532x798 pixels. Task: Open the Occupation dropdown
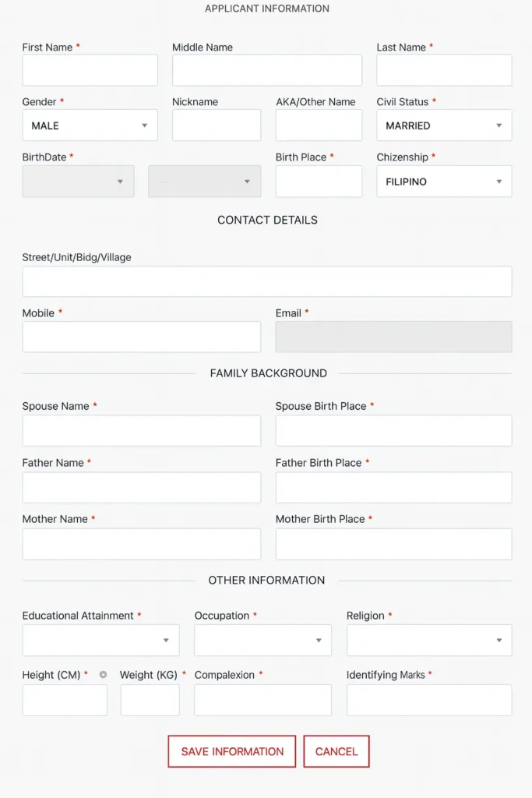coord(262,640)
